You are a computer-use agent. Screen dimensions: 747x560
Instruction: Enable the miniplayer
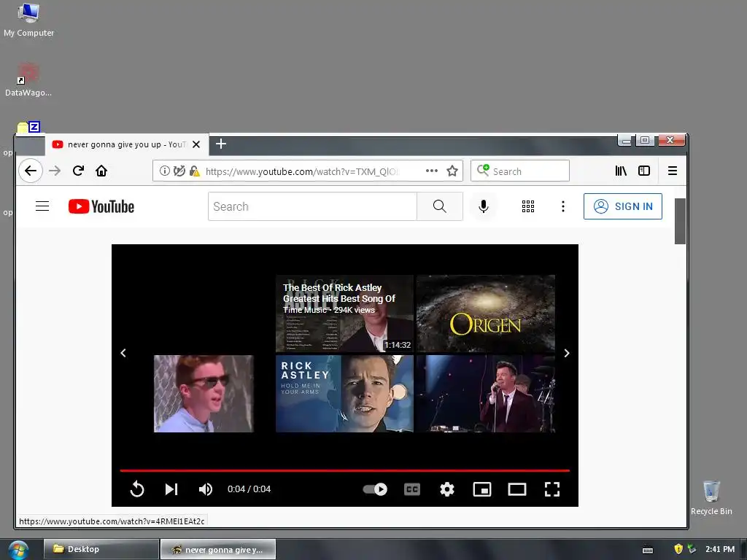(482, 489)
